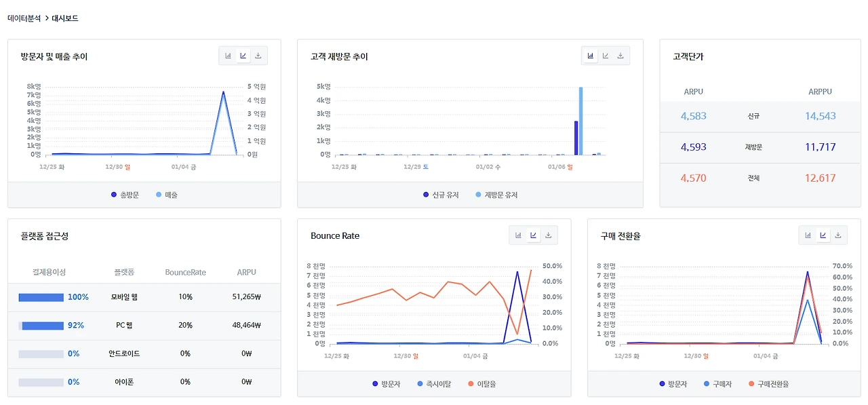Toggle 총방문 series in legend

(x=125, y=195)
